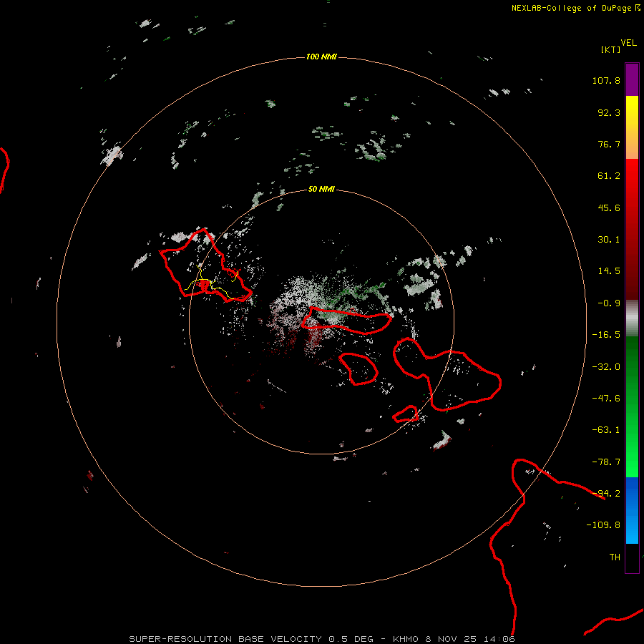Click the 50 NMI range ring label
The image size is (644, 644).
tap(321, 189)
